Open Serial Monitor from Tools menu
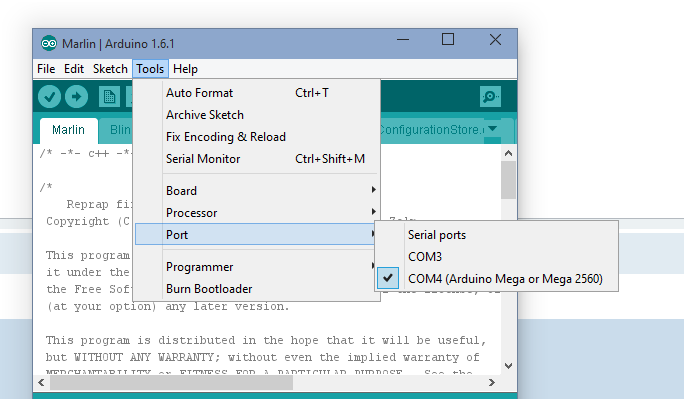Image resolution: width=691 pixels, height=409 pixels. (x=257, y=159)
